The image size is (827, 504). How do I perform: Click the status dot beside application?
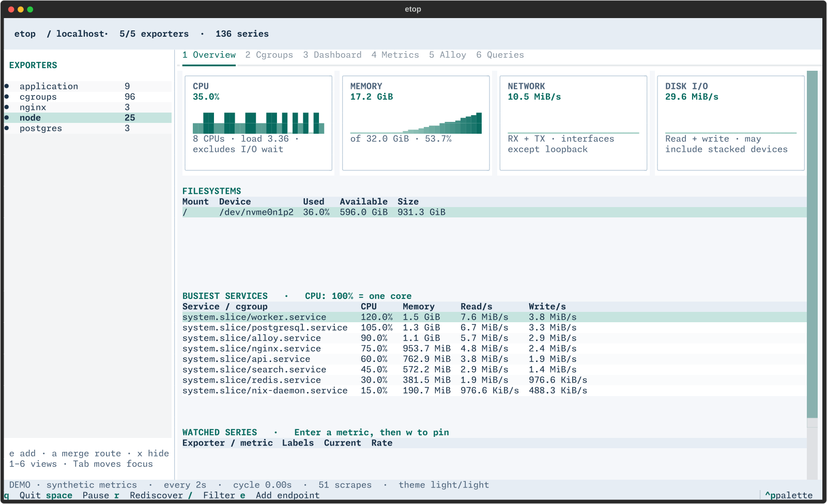pos(7,86)
